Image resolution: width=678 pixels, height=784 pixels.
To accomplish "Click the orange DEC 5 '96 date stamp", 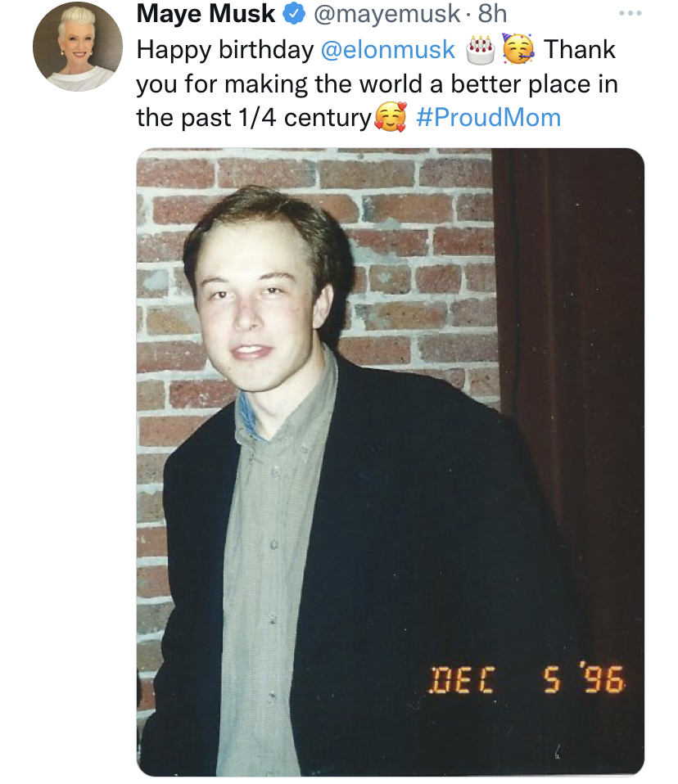I will coord(527,678).
